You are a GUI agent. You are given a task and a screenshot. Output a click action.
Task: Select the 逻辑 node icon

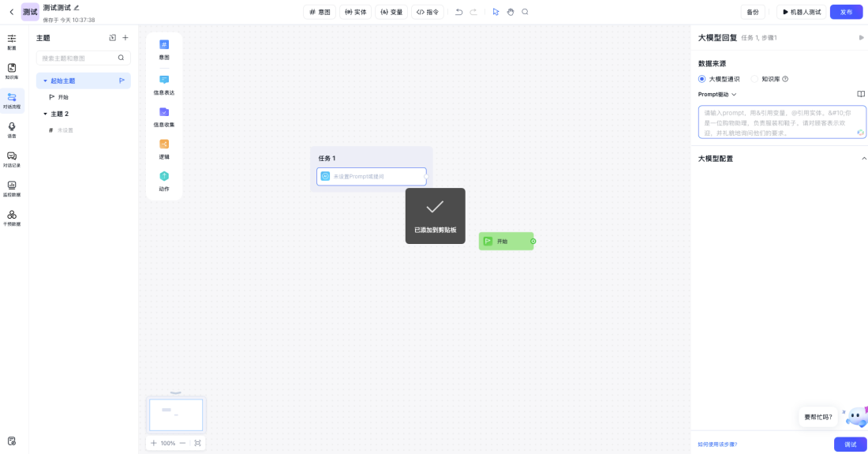[164, 144]
